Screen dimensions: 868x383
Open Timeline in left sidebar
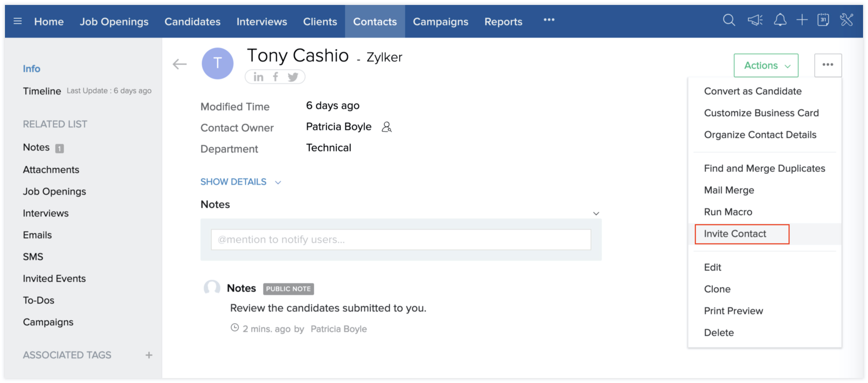[42, 91]
